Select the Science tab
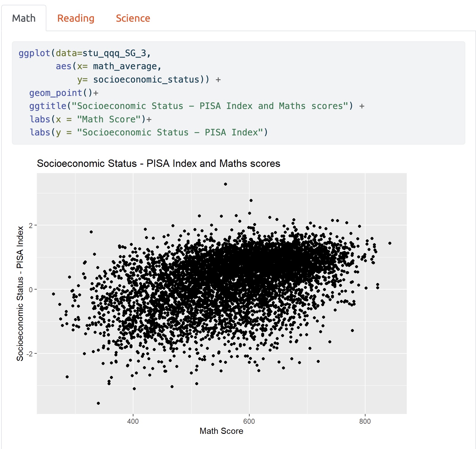This screenshot has height=449, width=476. coord(133,18)
